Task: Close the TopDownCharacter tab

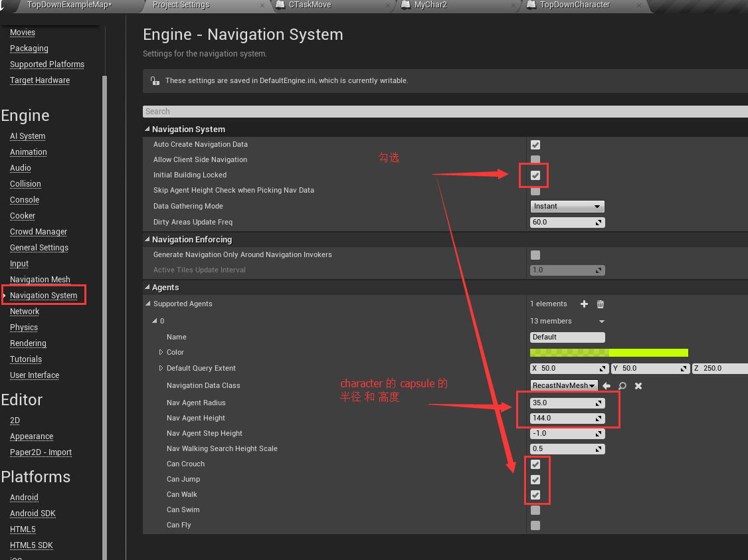Action: pyautogui.click(x=639, y=5)
